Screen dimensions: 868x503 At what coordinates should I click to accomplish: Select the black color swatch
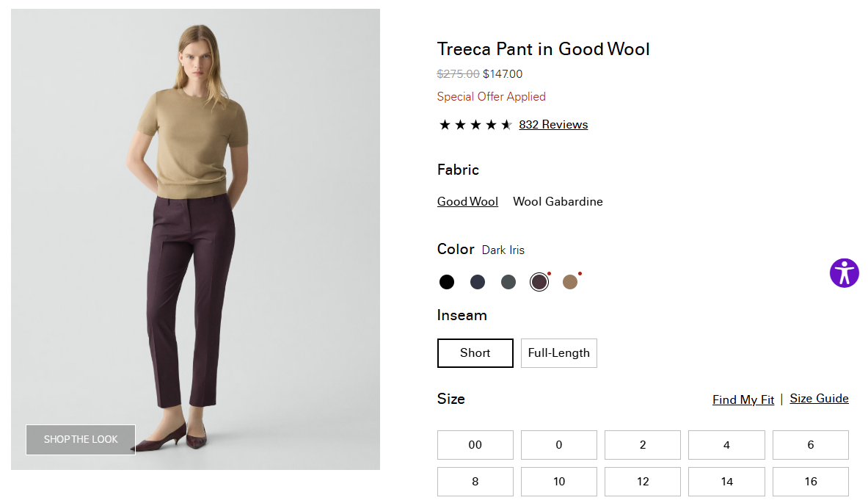click(x=447, y=282)
